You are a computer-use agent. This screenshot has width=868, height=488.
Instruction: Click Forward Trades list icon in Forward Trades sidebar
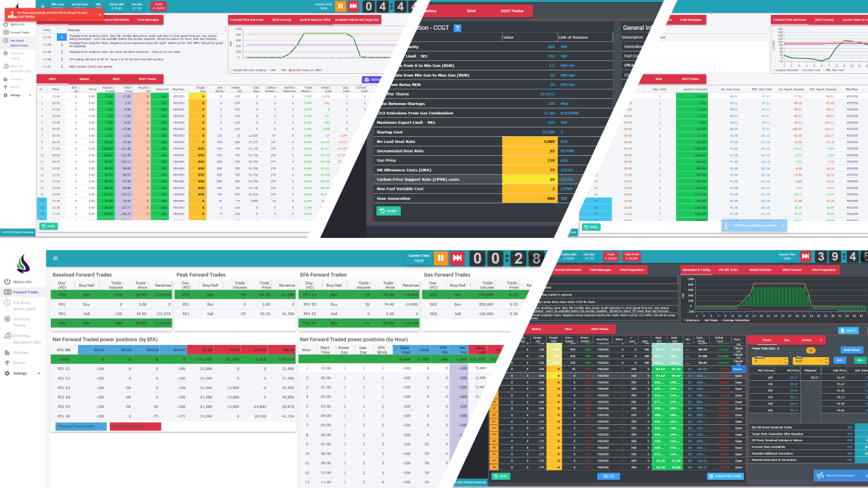tap(7, 292)
